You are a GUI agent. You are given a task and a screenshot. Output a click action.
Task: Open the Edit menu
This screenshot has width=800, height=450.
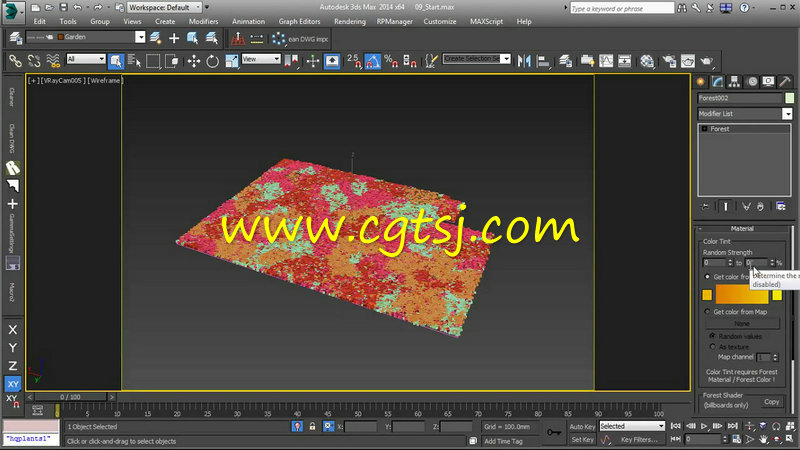39,21
